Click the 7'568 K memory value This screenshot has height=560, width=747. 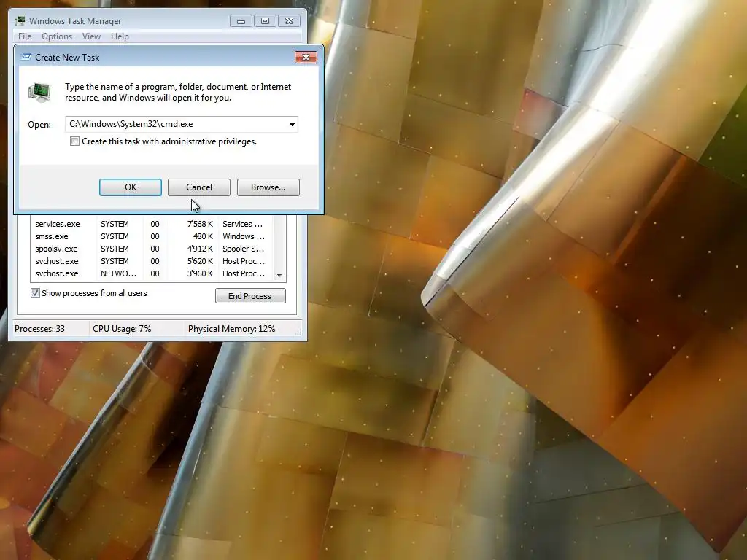coord(200,224)
